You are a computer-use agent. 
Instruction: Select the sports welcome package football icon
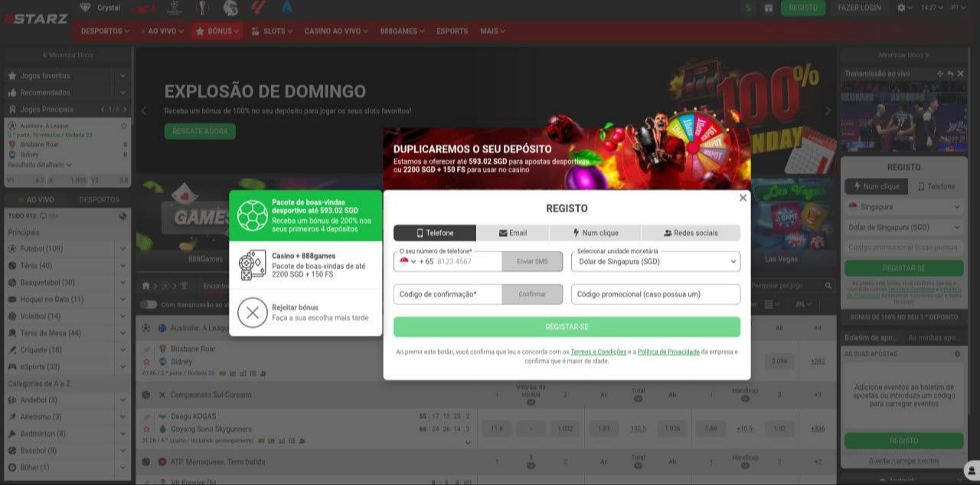point(252,215)
